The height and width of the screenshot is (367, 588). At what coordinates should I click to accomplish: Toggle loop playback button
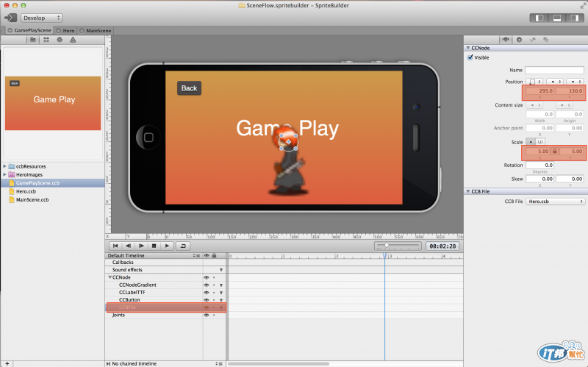pos(183,246)
